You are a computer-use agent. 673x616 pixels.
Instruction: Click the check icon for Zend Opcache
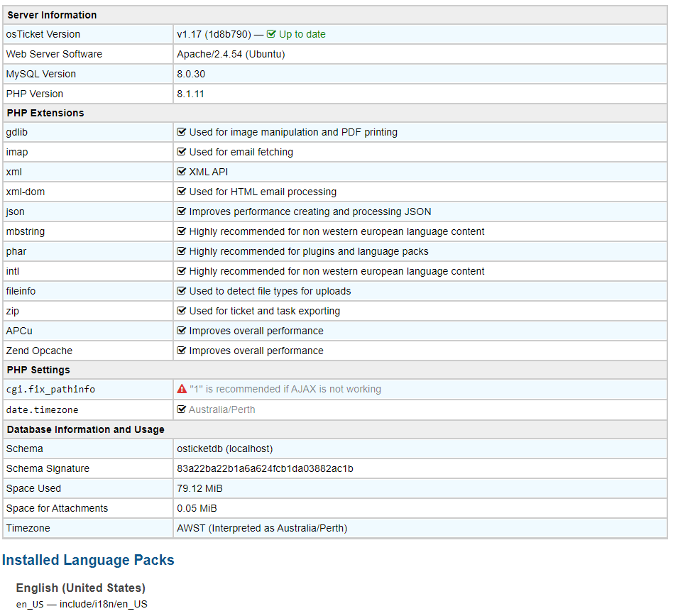[x=182, y=351]
